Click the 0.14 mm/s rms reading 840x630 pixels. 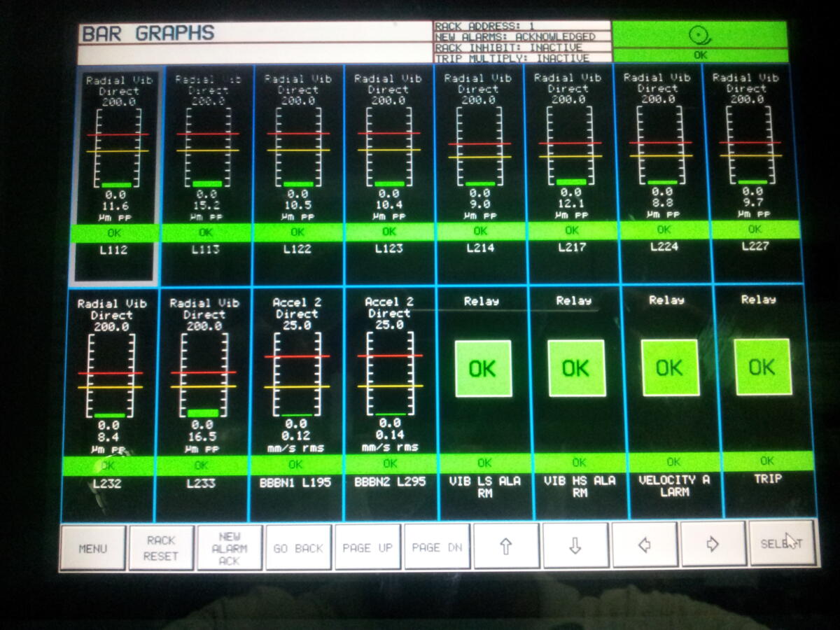389,435
